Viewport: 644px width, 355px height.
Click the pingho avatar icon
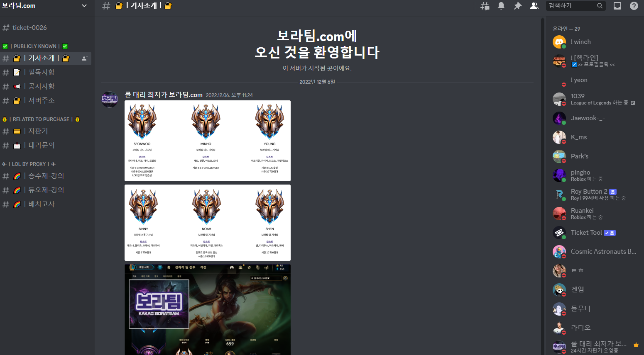(x=559, y=175)
